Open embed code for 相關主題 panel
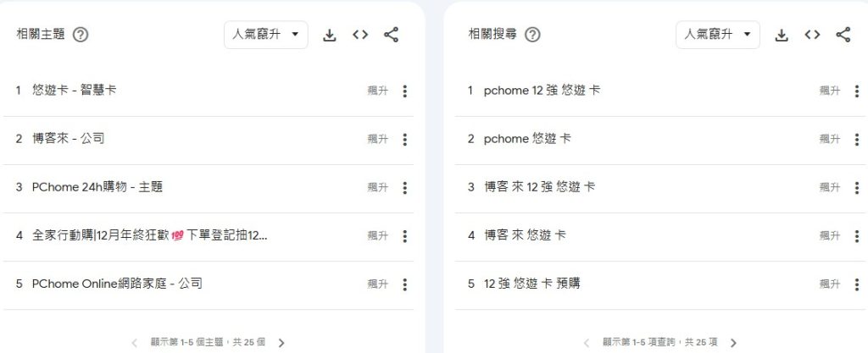 (360, 35)
